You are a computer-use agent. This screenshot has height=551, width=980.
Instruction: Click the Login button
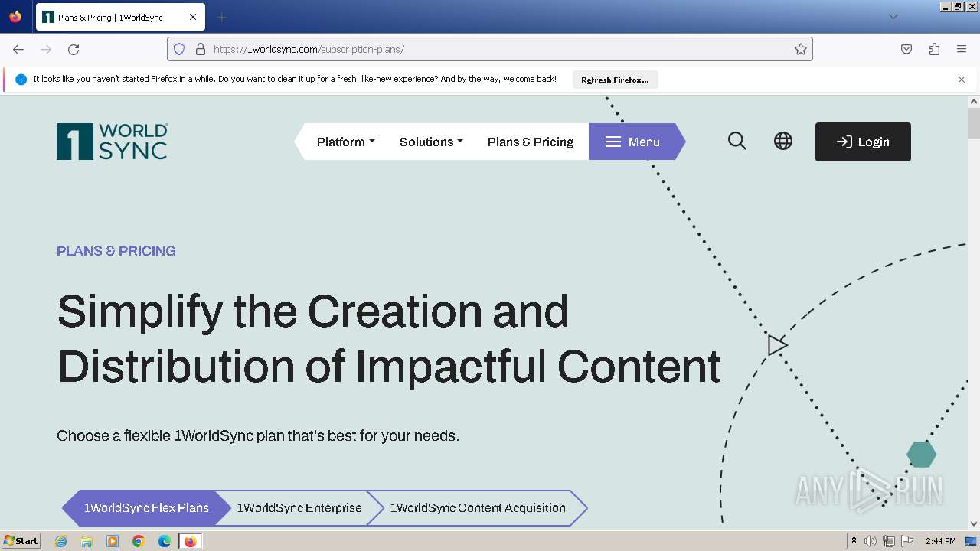863,142
